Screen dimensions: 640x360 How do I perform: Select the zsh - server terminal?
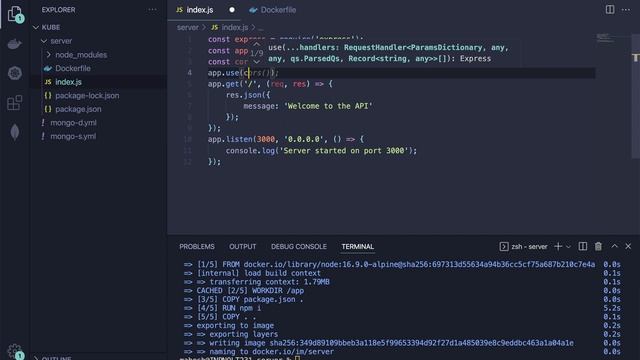click(x=523, y=247)
